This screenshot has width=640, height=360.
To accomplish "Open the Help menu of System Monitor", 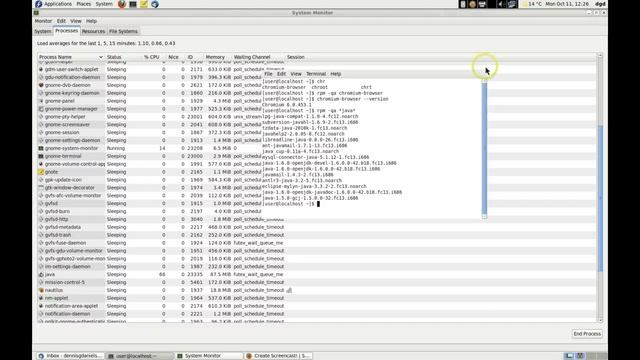I will [x=91, y=21].
